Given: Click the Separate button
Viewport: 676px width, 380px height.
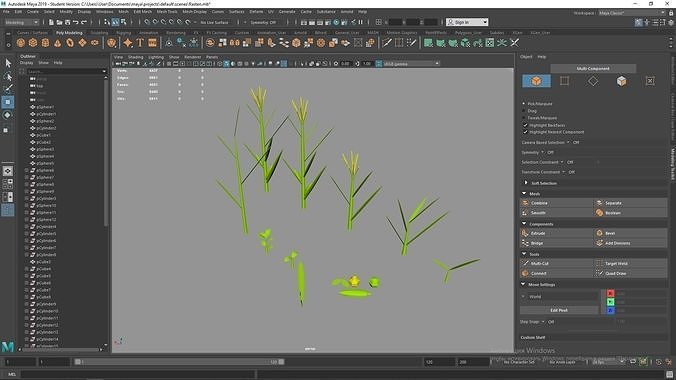Looking at the screenshot, I should point(630,203).
